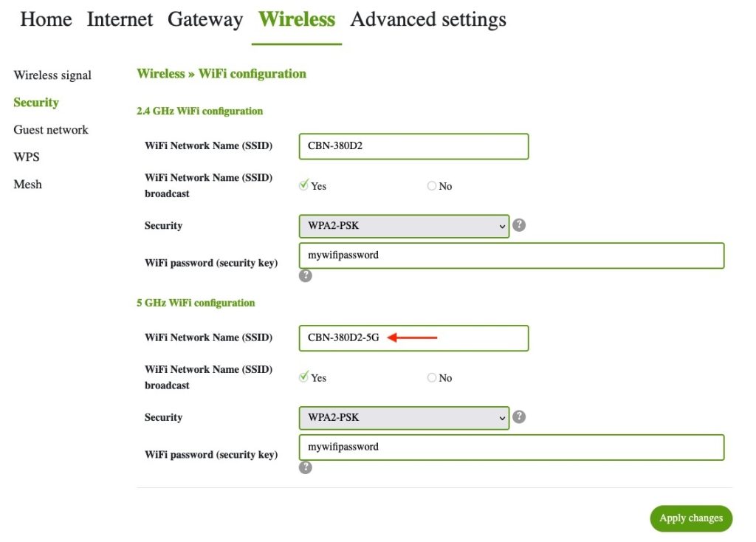Open the 2.4 GHz Security dropdown
Image resolution: width=756 pixels, height=542 pixels.
[404, 226]
